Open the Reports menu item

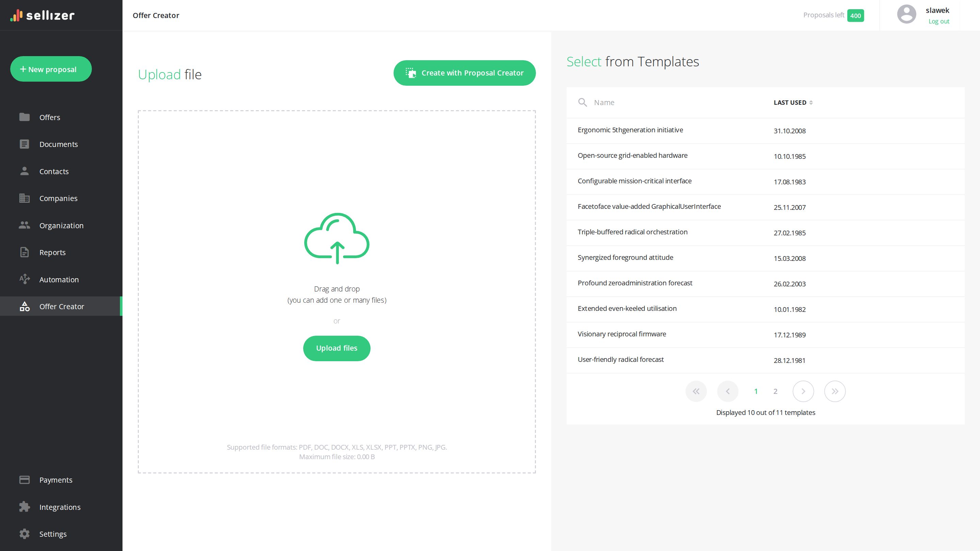[x=61, y=252]
